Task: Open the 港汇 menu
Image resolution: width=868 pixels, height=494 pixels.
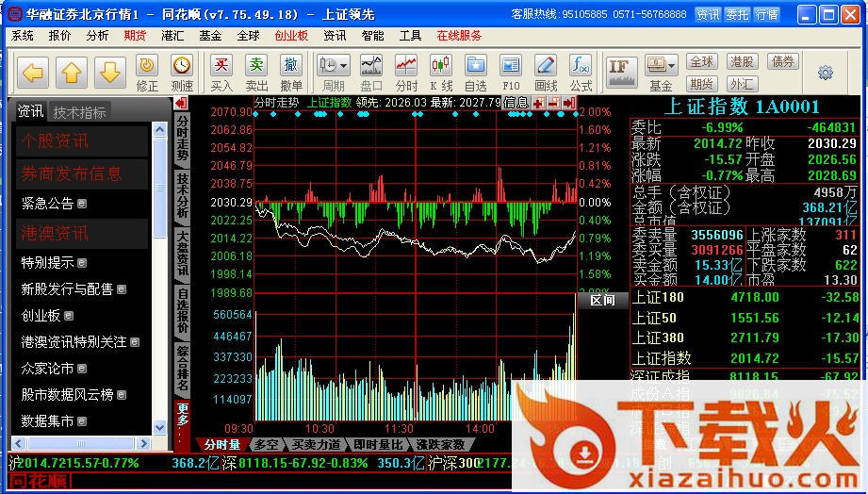Action: click(x=172, y=36)
